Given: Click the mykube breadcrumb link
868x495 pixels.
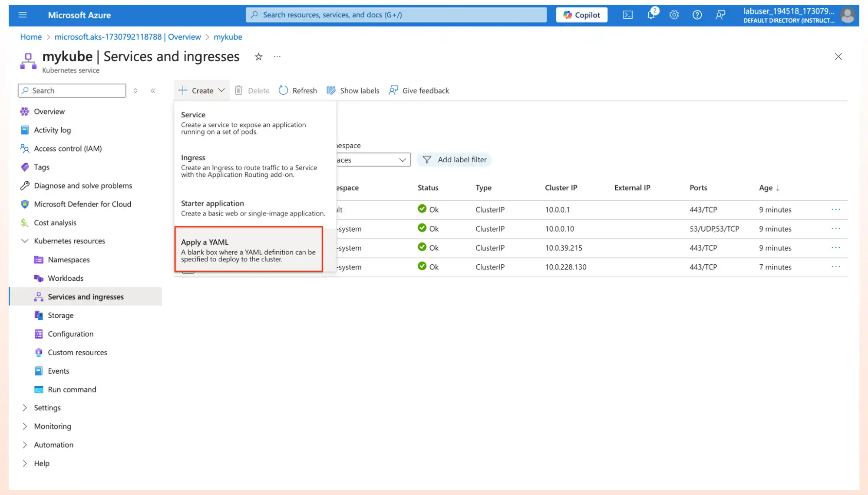Looking at the screenshot, I should click(x=228, y=37).
